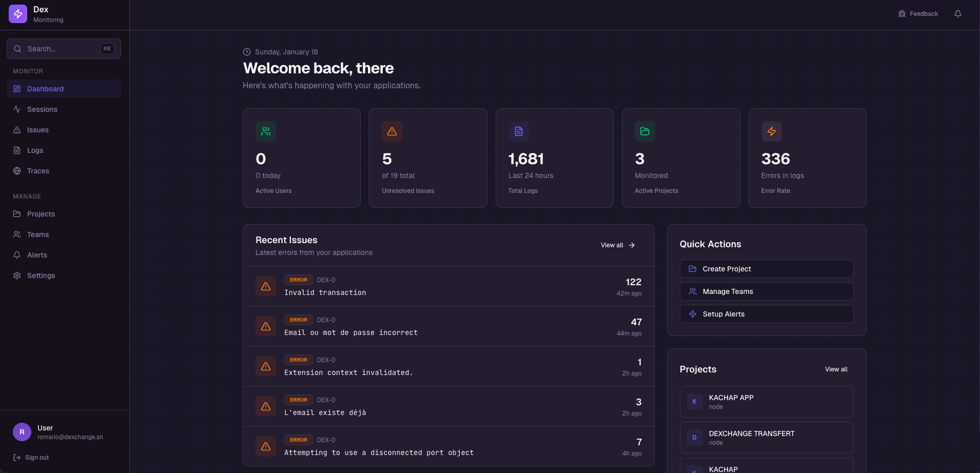Screen dimensions: 980x473
Task: Click the Dex lightning bolt logo
Action: (x=18, y=13)
